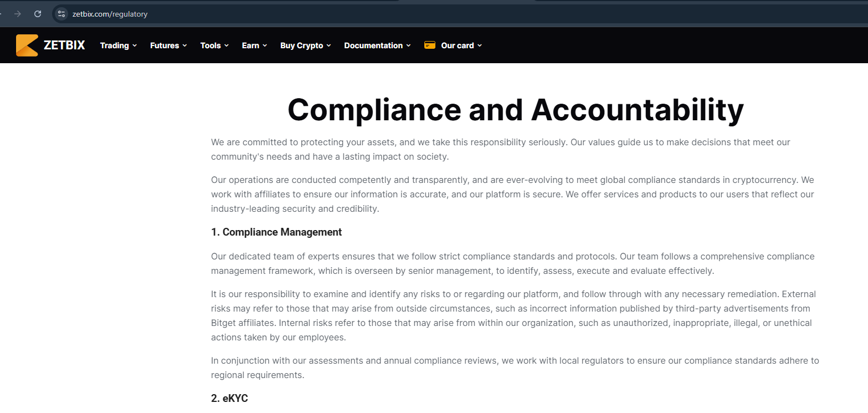Reload the page with the refresh icon
Image resolution: width=868 pixels, height=413 pixels.
coord(38,14)
